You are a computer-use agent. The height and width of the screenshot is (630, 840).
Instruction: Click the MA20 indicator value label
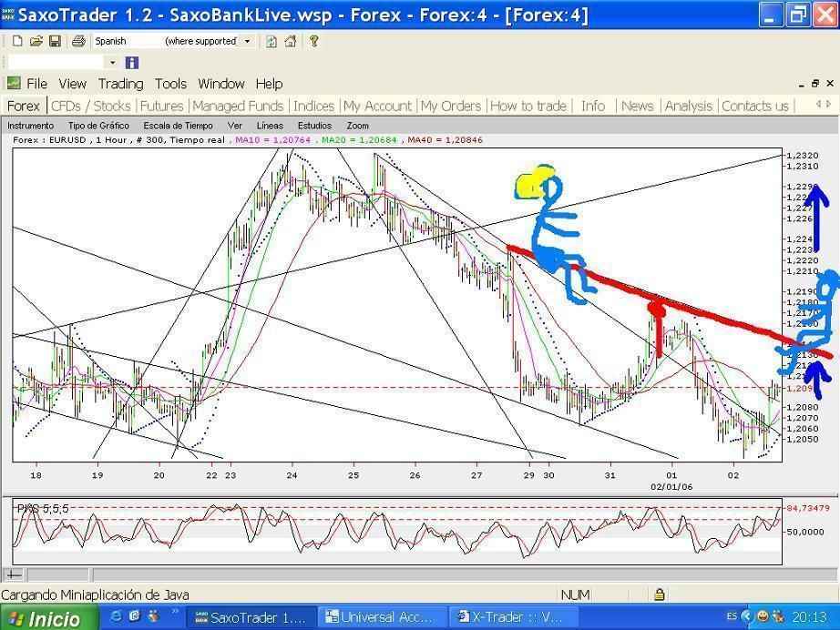(359, 140)
